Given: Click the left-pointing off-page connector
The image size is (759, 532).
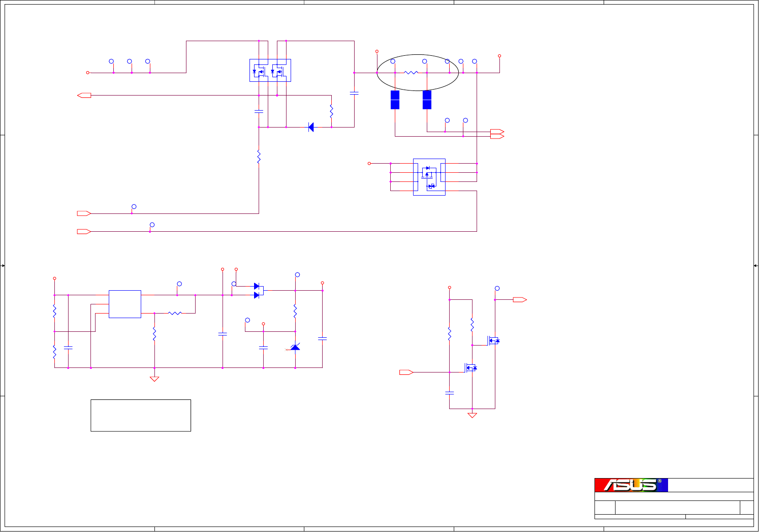Looking at the screenshot, I should tap(84, 96).
